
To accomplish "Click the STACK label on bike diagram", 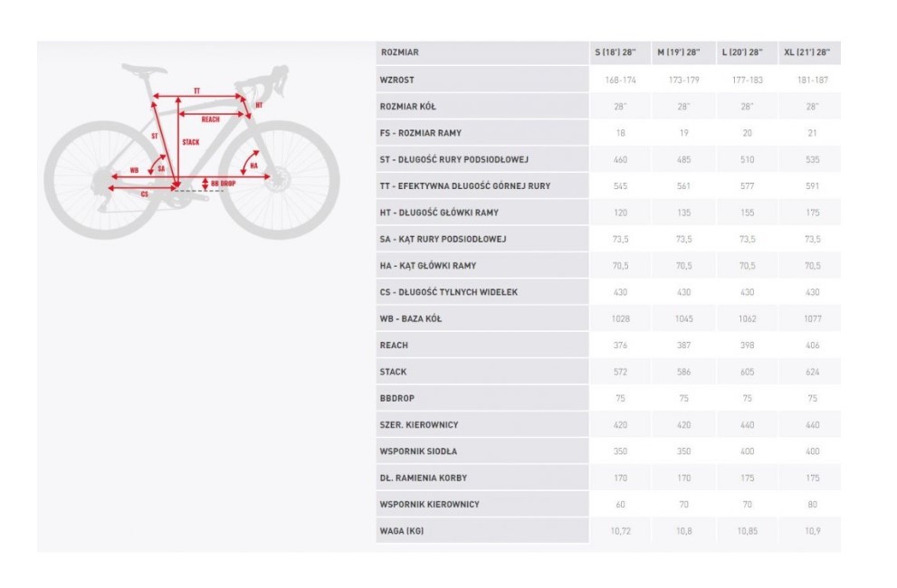I will [x=190, y=142].
